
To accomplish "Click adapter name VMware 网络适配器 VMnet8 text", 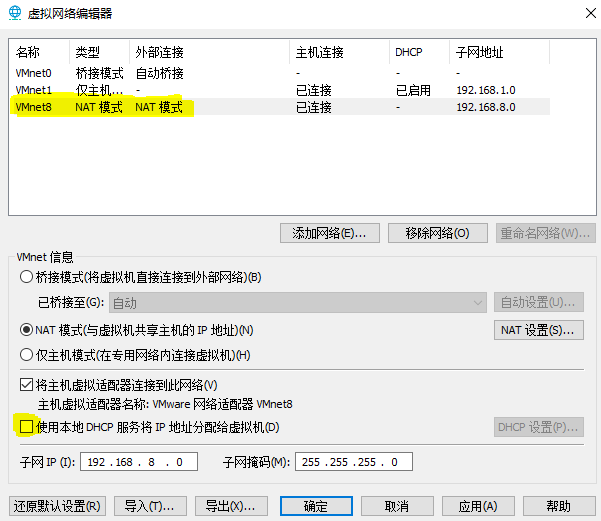I will point(222,404).
